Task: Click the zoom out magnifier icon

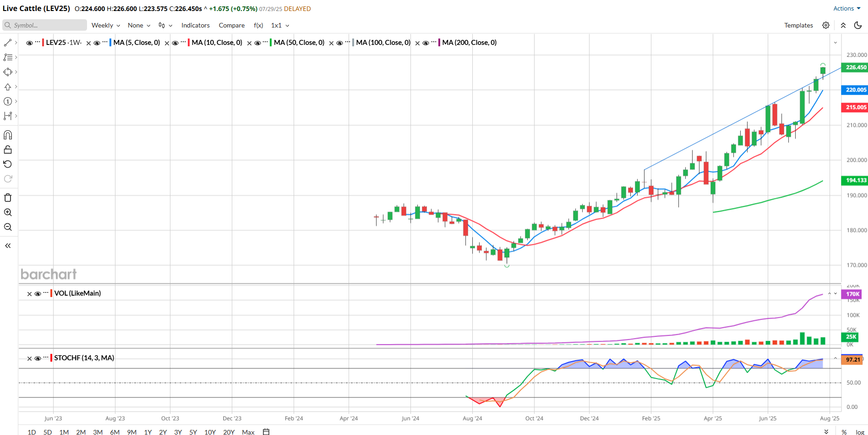Action: [x=8, y=227]
